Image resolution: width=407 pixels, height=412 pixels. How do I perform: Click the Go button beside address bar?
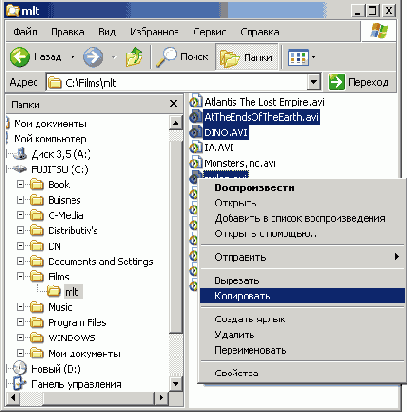359,82
